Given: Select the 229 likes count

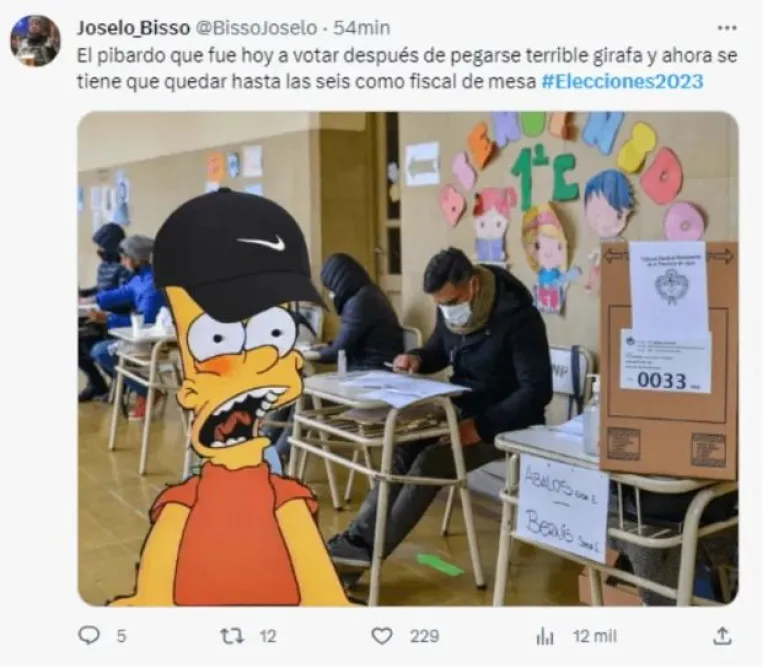Looking at the screenshot, I should [424, 636].
